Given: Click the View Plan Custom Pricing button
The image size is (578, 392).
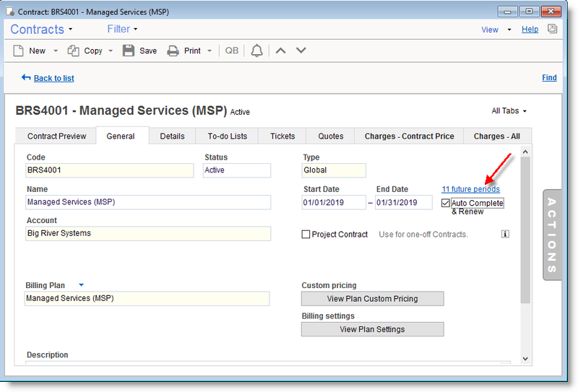Looking at the screenshot, I should [x=372, y=299].
